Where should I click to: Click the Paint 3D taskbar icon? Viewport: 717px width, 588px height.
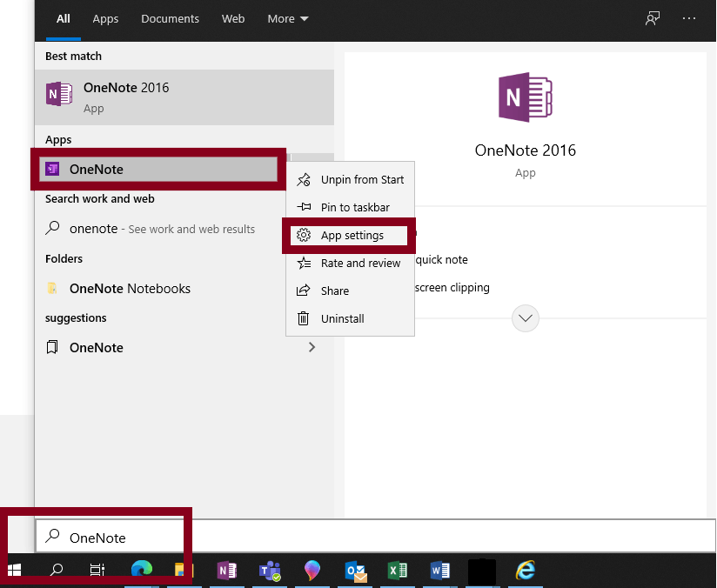312,570
